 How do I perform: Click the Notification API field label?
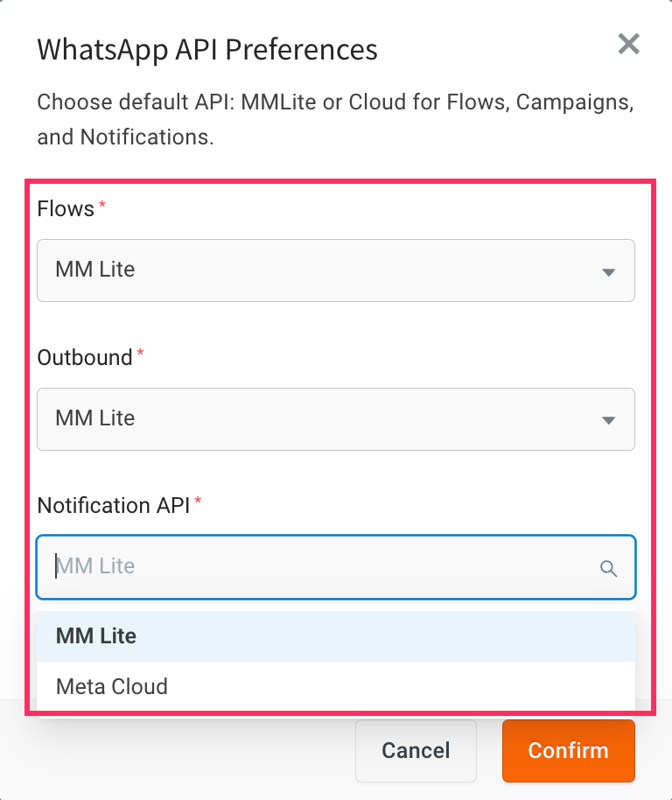point(114,506)
